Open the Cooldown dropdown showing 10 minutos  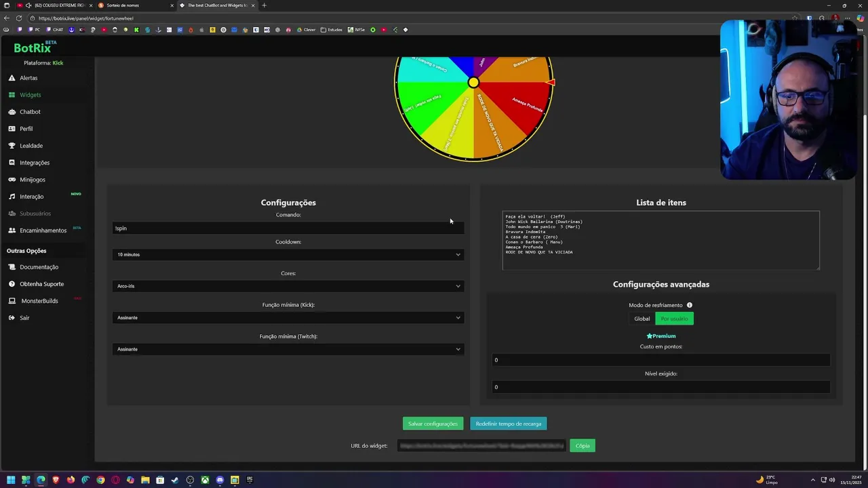[x=288, y=255]
